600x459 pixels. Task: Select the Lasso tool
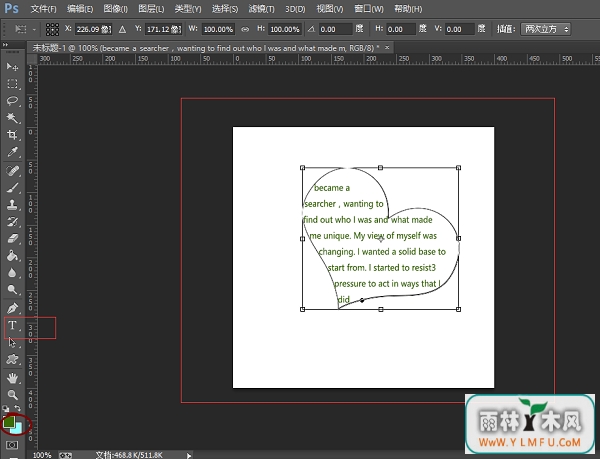12,101
